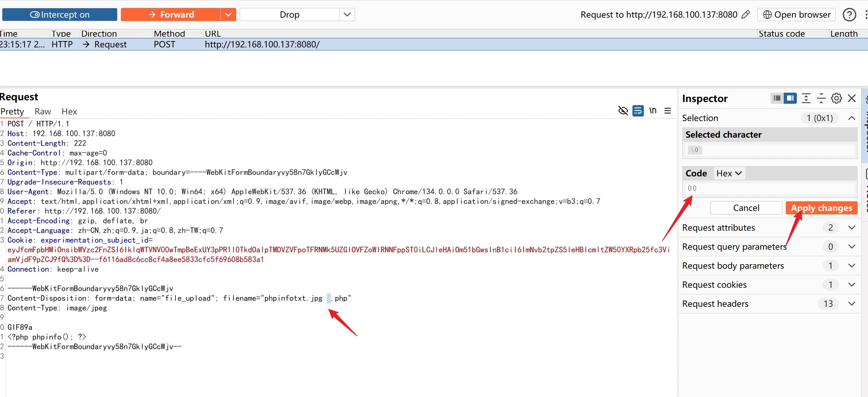Click the edit target pencil icon
This screenshot has width=868, height=397.
(x=746, y=15)
